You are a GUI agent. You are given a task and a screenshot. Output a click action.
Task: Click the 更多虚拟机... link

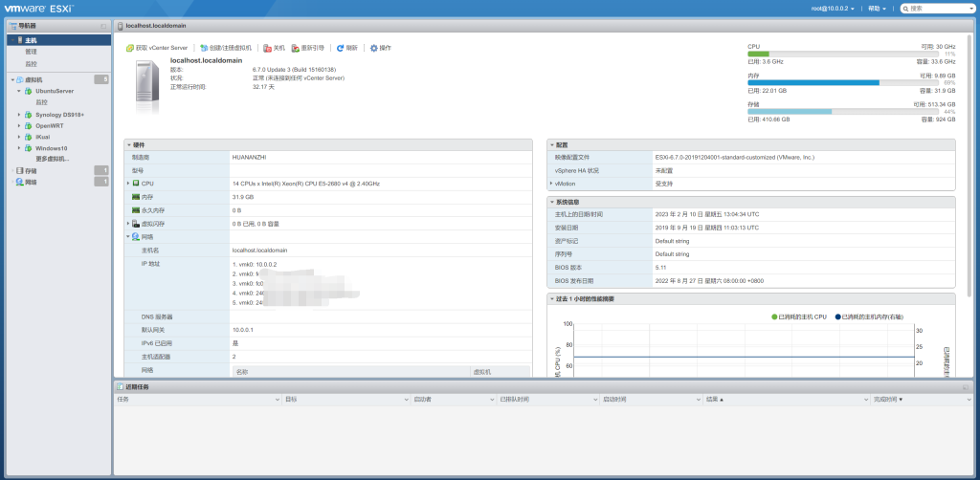53,159
